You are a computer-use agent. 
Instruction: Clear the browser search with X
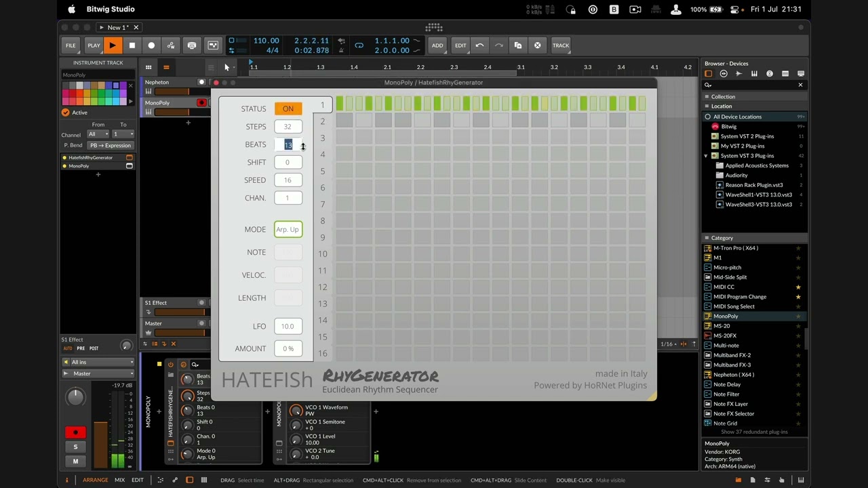(x=800, y=85)
